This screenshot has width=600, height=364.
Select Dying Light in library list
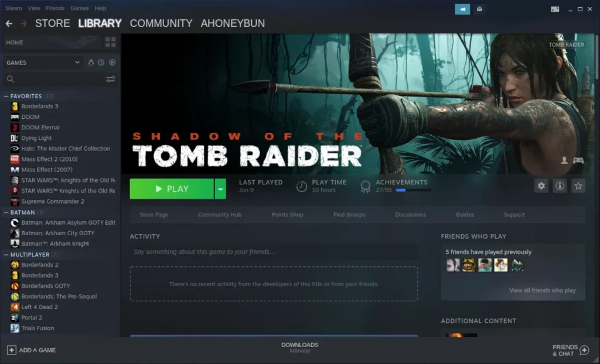[x=36, y=139]
